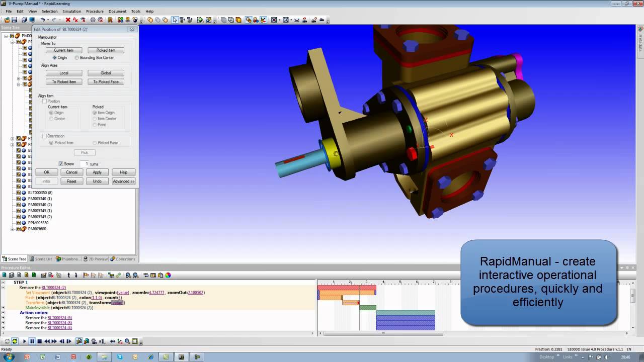This screenshot has height=362, width=644.
Task: Click the move up arrow in Procedure Editor toolbar
Action: 68,275
